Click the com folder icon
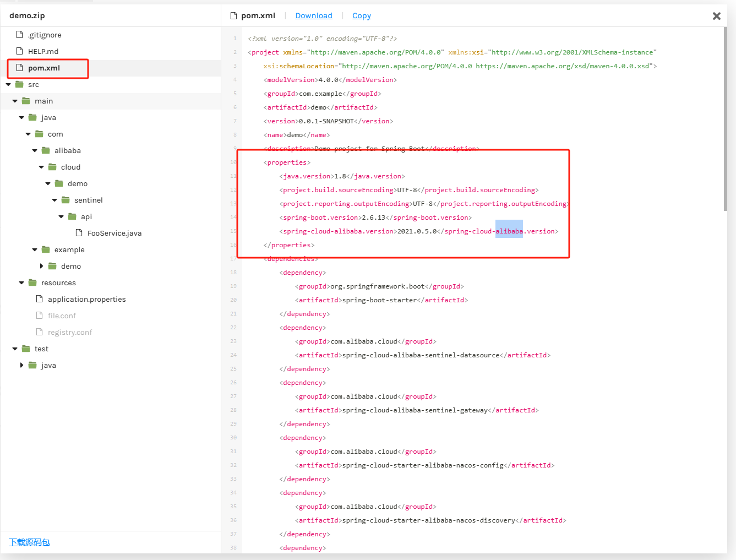The width and height of the screenshot is (736, 560). tap(39, 134)
